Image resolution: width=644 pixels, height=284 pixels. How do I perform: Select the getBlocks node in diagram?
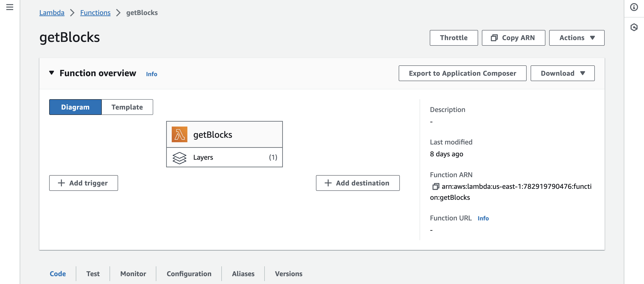(x=225, y=134)
